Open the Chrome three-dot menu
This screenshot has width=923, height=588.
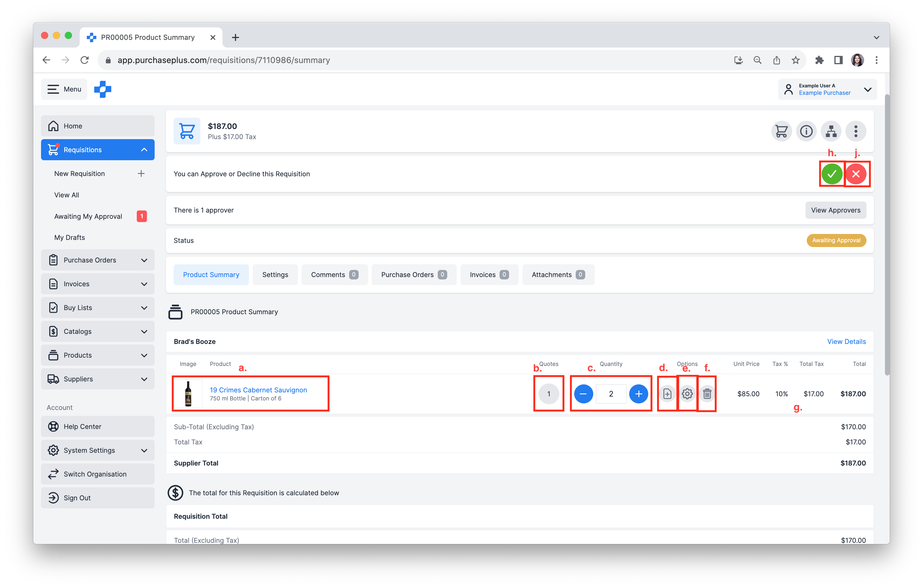876,60
